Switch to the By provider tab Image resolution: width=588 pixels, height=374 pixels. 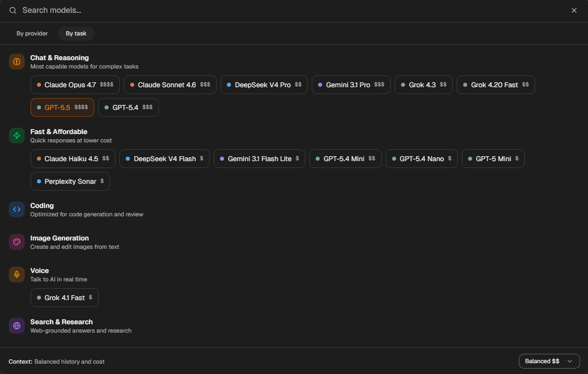coord(32,34)
